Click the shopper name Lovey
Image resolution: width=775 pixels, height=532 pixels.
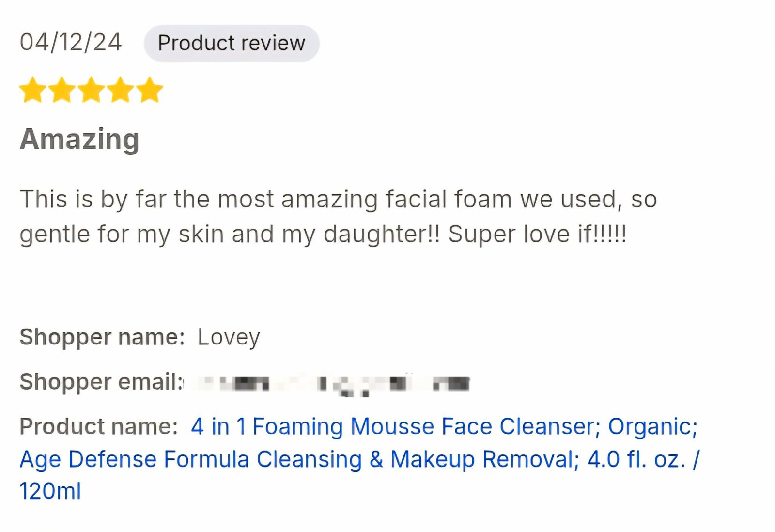coord(229,337)
